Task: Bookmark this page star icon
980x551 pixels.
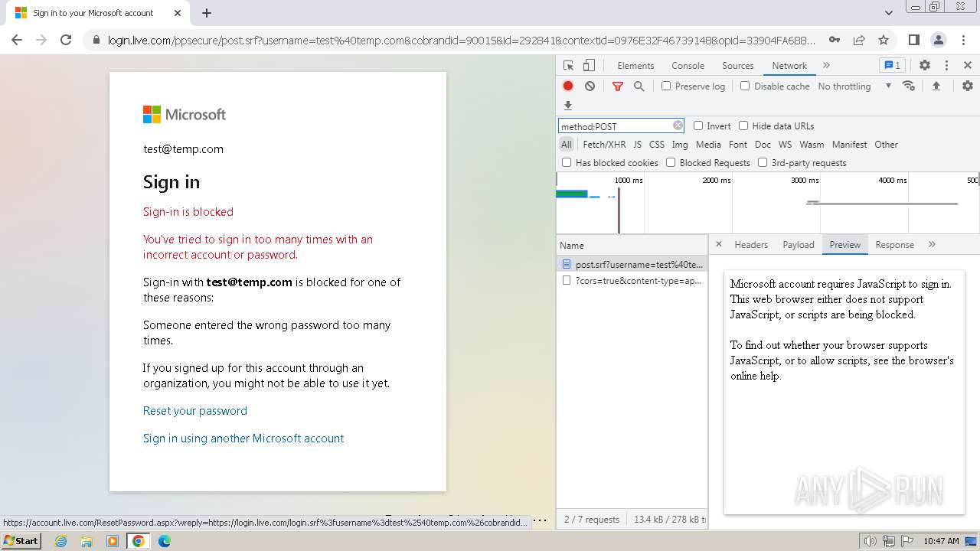Action: (884, 40)
